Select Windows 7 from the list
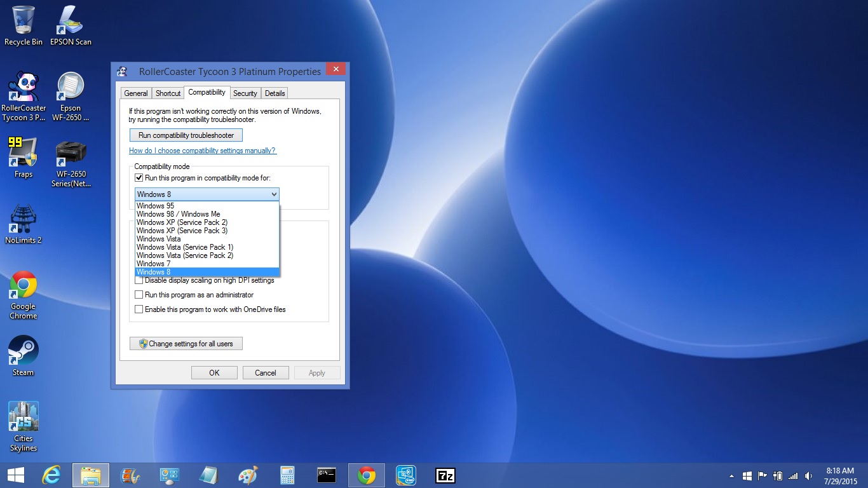This screenshot has width=868, height=488. tap(154, 264)
